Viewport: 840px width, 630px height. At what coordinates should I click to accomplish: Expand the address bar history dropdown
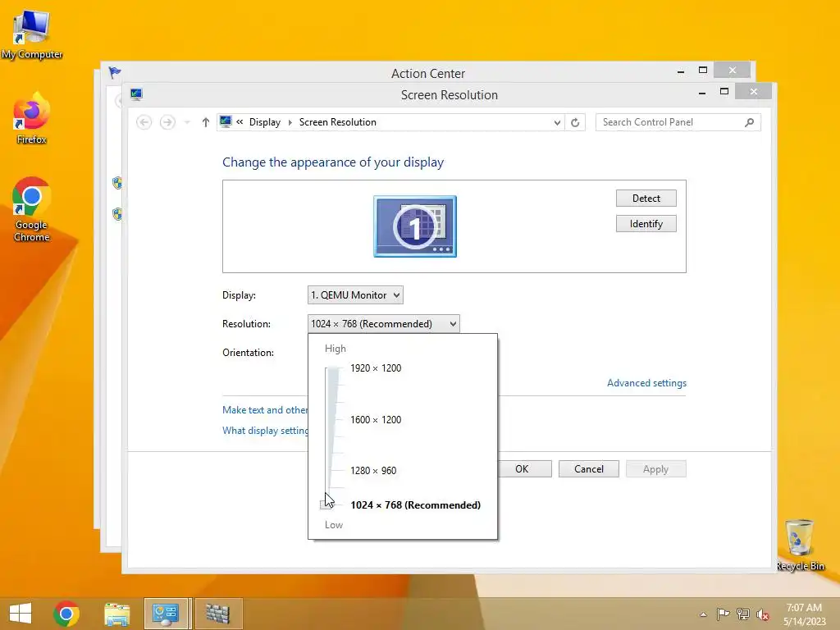point(557,122)
